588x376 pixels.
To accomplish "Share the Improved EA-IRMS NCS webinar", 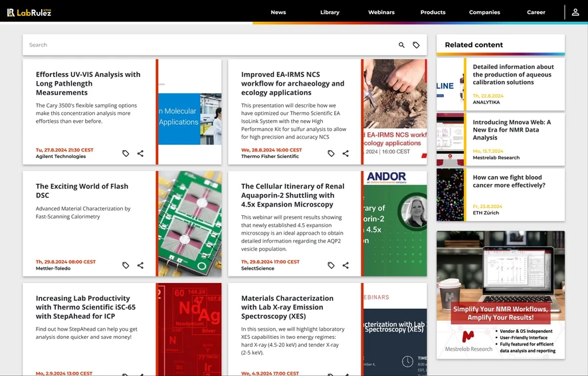I will (x=345, y=153).
